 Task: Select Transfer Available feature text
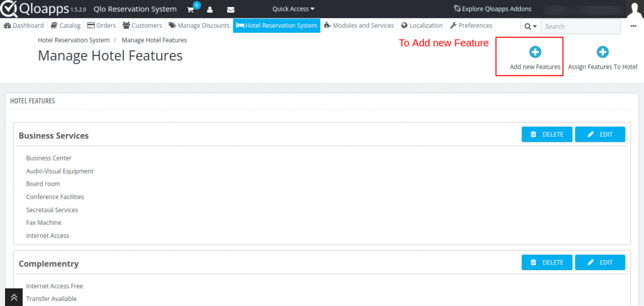click(52, 298)
